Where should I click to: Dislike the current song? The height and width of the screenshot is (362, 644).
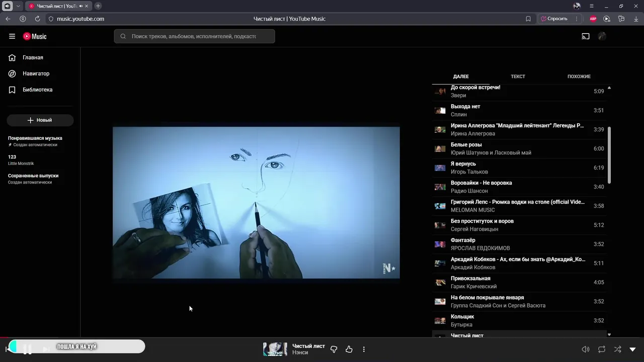click(334, 349)
